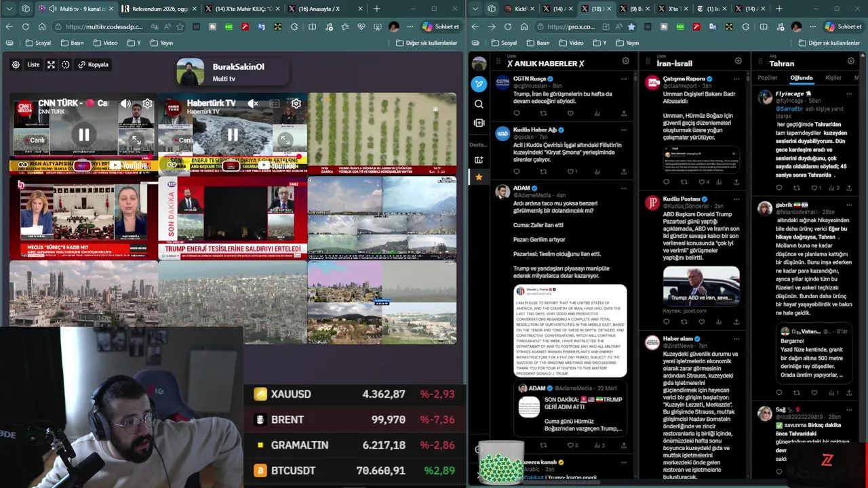Click the Liste button in Multi tv
Viewport: 868px width, 488px height.
point(33,64)
